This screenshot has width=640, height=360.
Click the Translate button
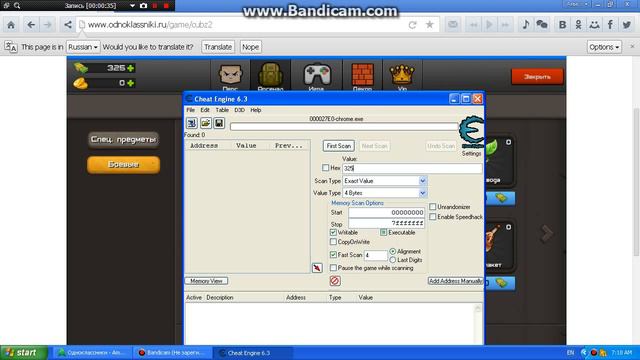pyautogui.click(x=218, y=47)
